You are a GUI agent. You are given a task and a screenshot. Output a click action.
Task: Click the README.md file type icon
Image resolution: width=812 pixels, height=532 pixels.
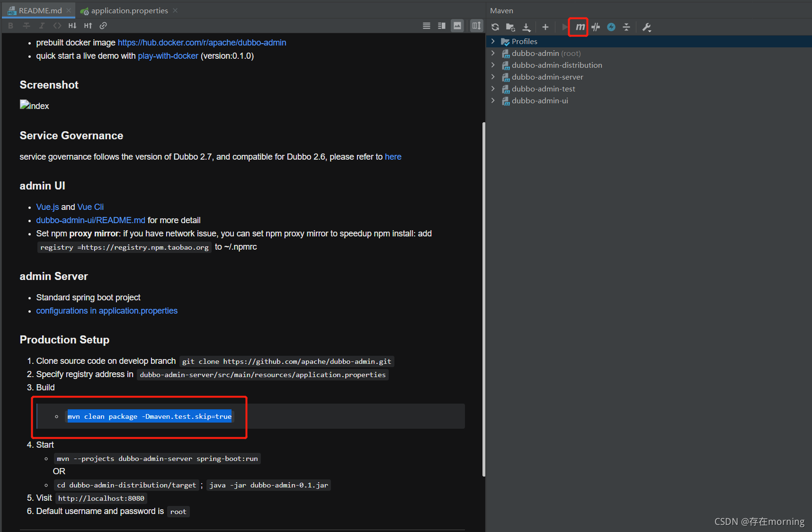point(12,10)
